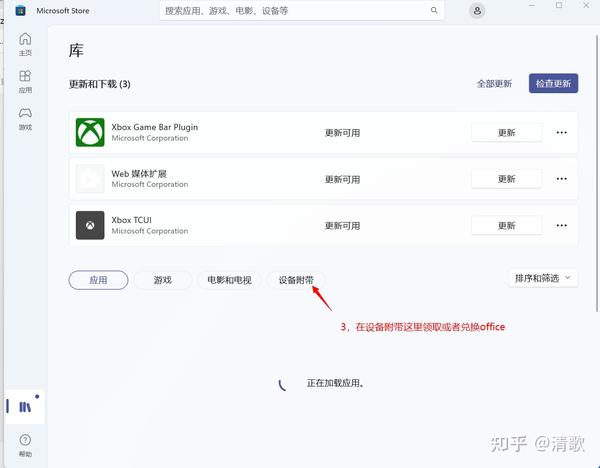Open the Home (主页) sidebar icon
Screen dimensions: 600x468
point(25,44)
